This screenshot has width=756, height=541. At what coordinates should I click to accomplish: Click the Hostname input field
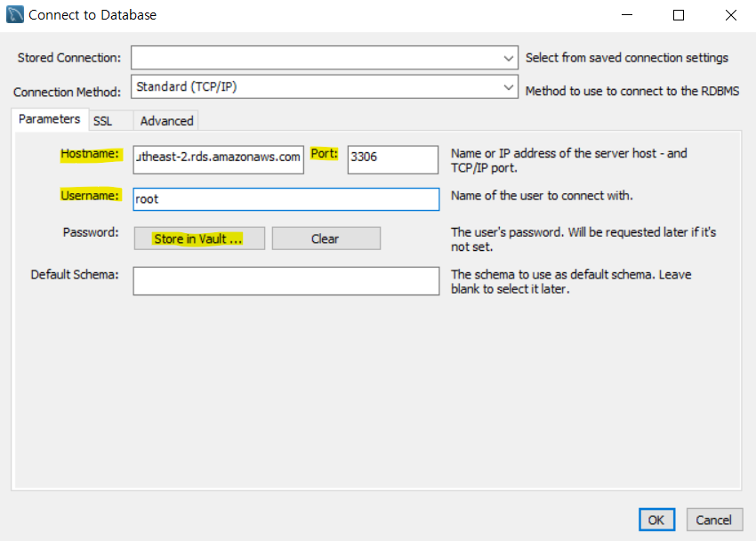pos(219,159)
